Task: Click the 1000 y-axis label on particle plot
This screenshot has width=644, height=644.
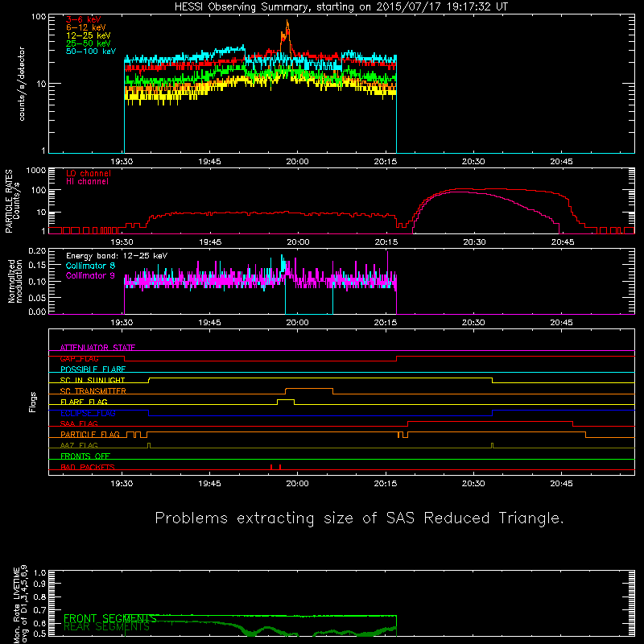Action: pyautogui.click(x=36, y=170)
